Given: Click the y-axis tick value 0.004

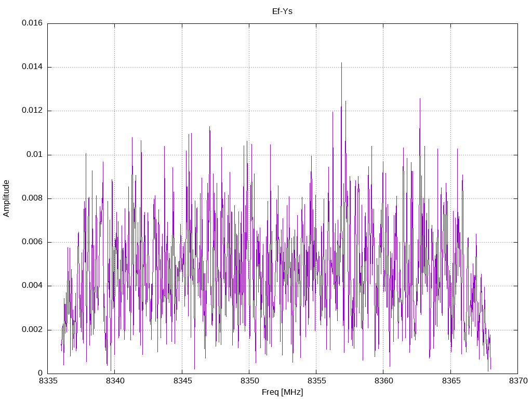Looking at the screenshot, I should click(x=32, y=286).
